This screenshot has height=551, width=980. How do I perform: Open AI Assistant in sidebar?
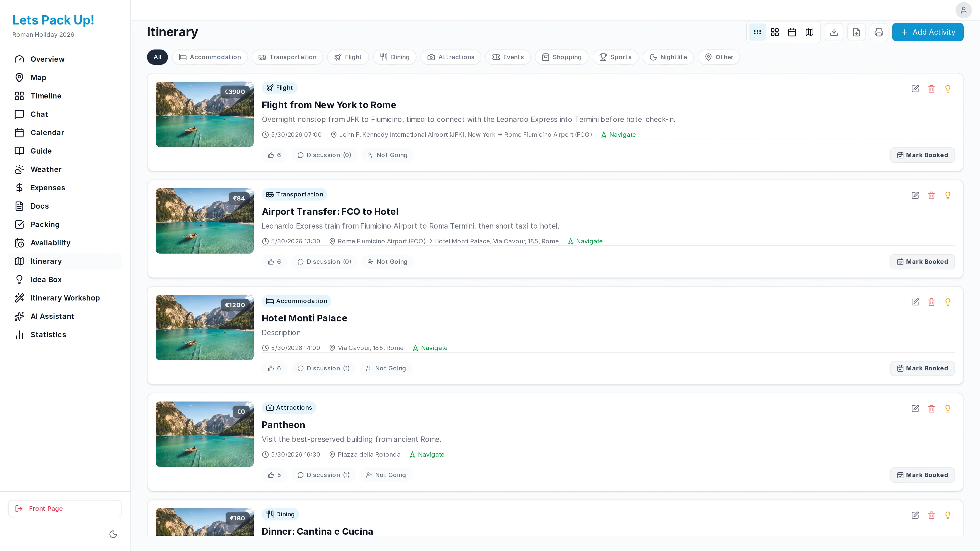tap(65, 316)
